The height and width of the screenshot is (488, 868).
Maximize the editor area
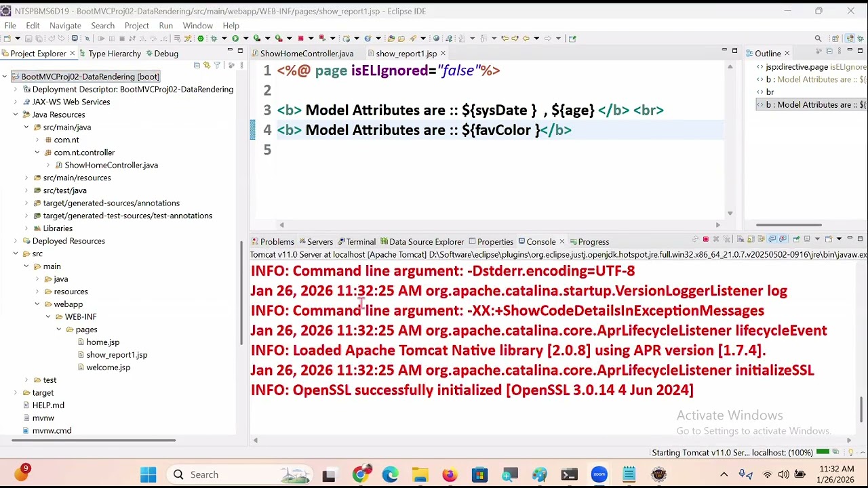pyautogui.click(x=734, y=51)
